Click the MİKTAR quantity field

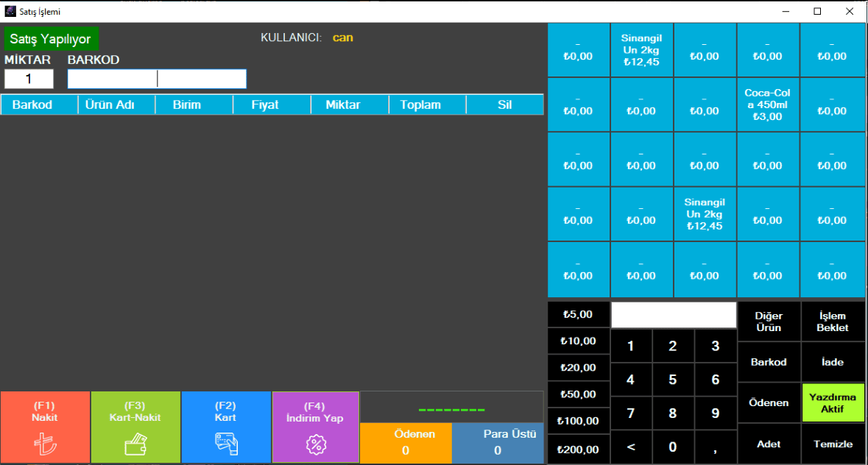29,79
